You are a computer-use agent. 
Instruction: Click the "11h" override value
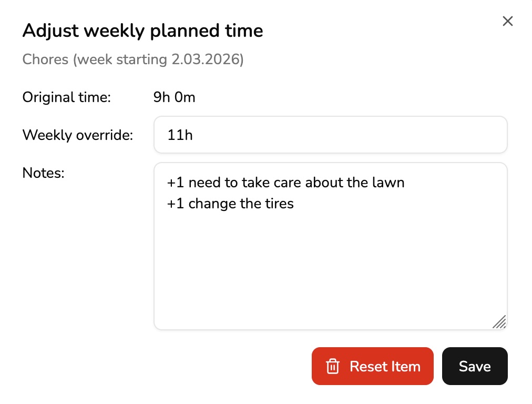[x=179, y=135]
